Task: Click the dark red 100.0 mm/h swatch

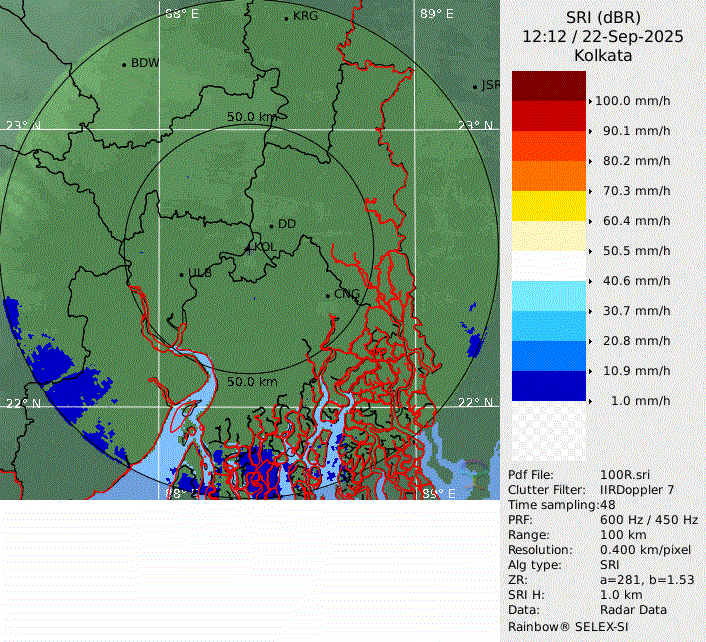Action: coord(548,86)
